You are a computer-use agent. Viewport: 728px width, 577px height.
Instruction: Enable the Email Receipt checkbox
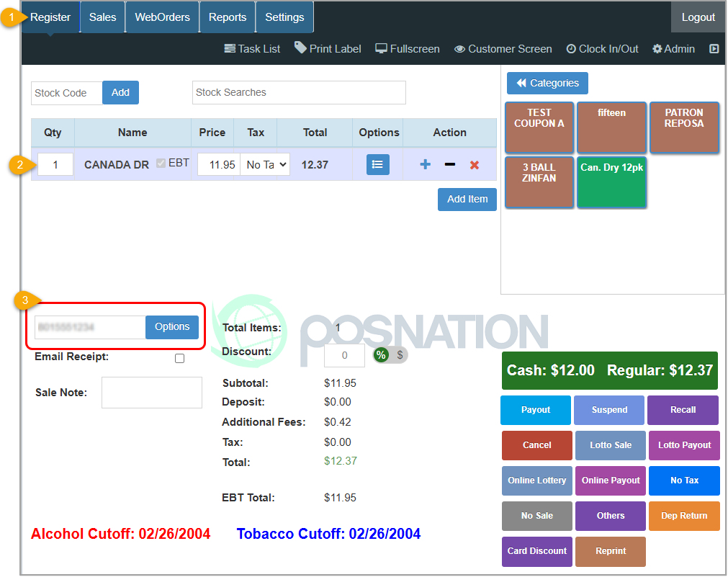coord(179,358)
